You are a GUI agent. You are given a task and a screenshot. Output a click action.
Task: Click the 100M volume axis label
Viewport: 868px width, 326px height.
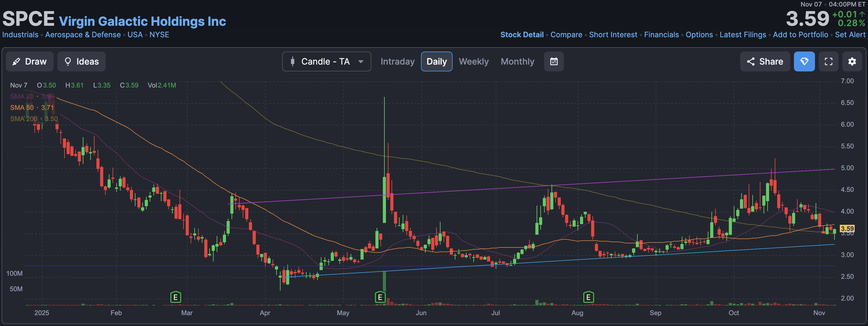15,273
